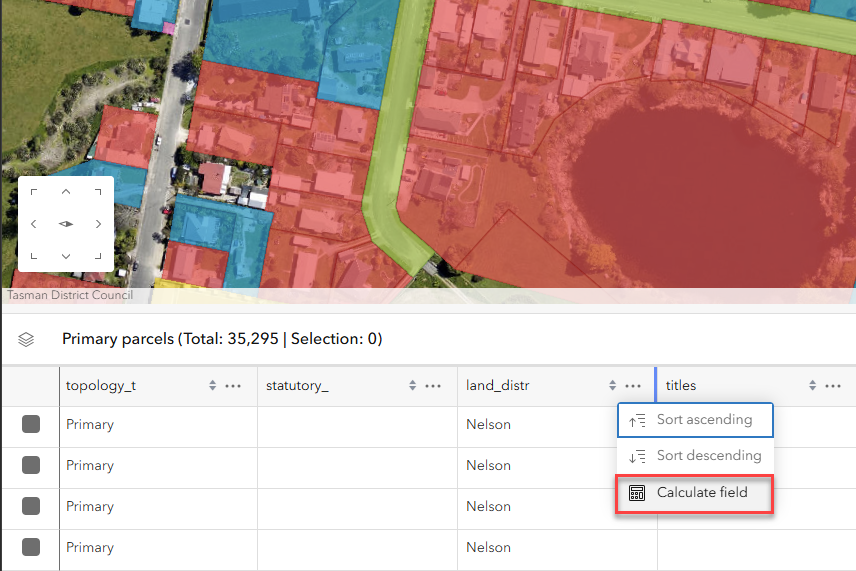
Task: Select the fourth table row checkbox
Action: tap(31, 547)
